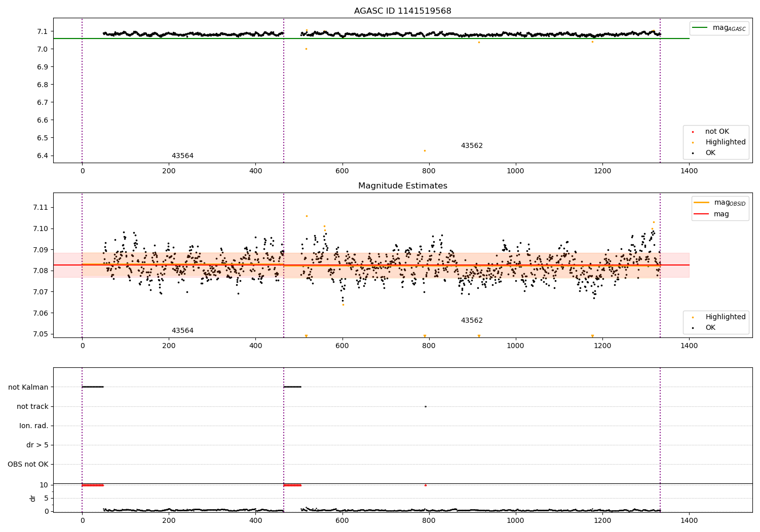
Task: Click the 'not Kalman' axis label
Action: point(28,387)
